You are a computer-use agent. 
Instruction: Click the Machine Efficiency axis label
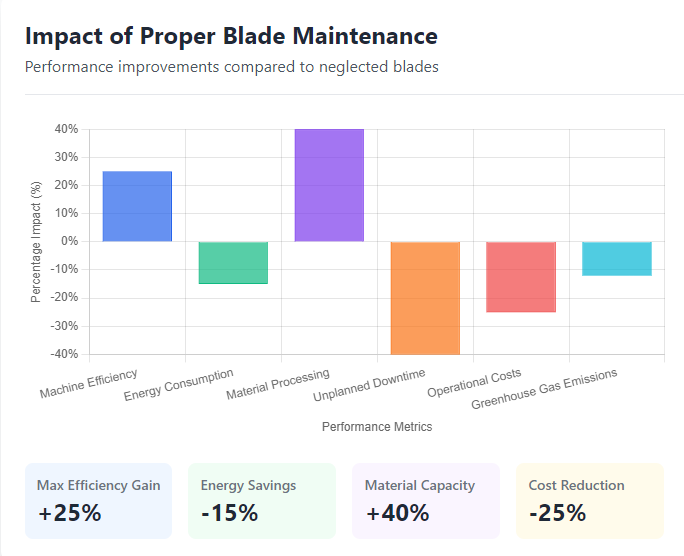pos(90,382)
